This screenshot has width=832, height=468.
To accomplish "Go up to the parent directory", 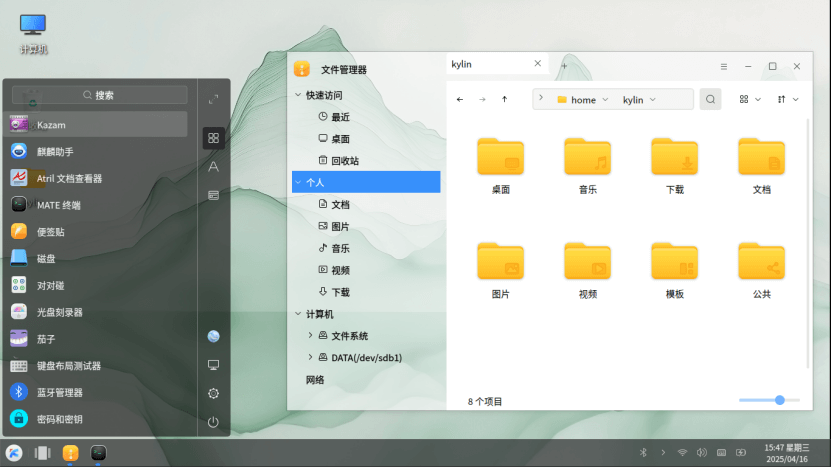I will tap(504, 99).
